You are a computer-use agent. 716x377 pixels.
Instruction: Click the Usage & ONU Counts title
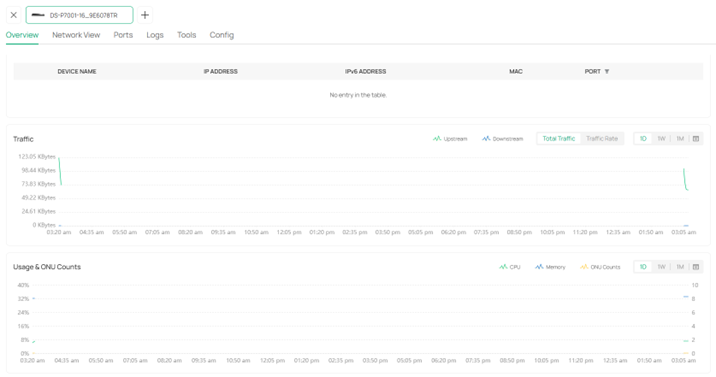[x=47, y=267]
